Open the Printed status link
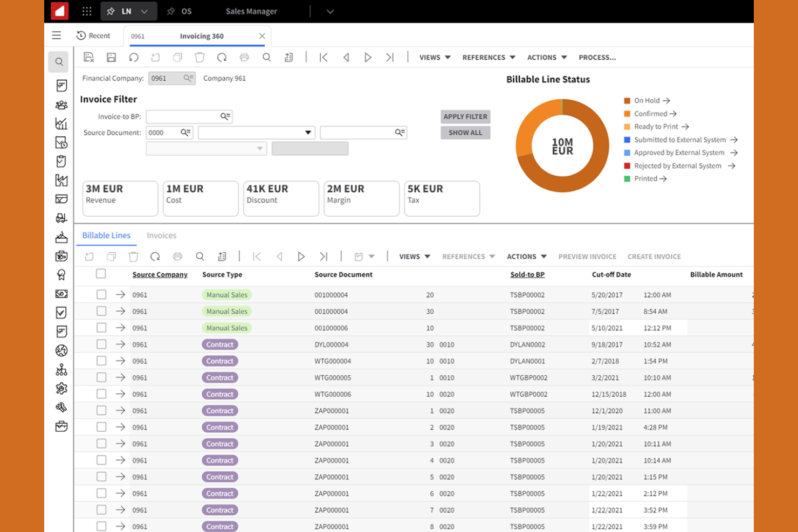798x532 pixels. pos(650,179)
